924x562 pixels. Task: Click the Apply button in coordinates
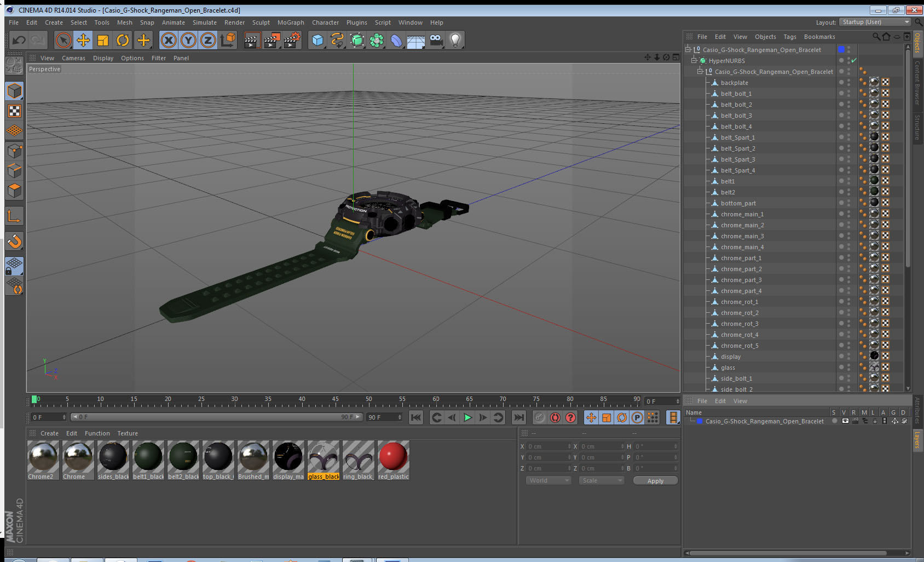coord(655,480)
